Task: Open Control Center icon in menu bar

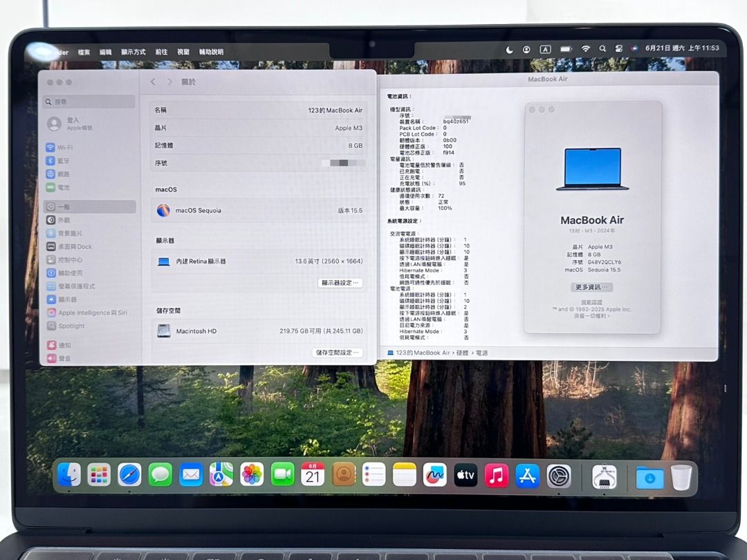Action: (x=618, y=48)
